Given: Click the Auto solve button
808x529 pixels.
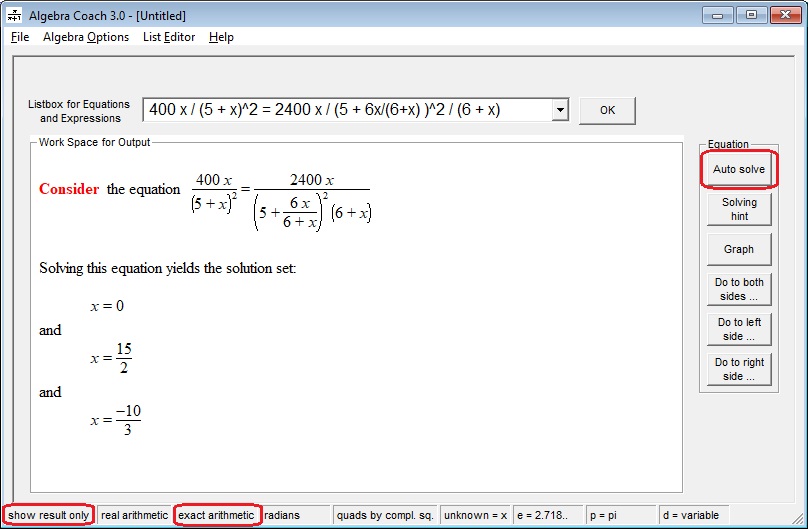Looking at the screenshot, I should click(739, 169).
